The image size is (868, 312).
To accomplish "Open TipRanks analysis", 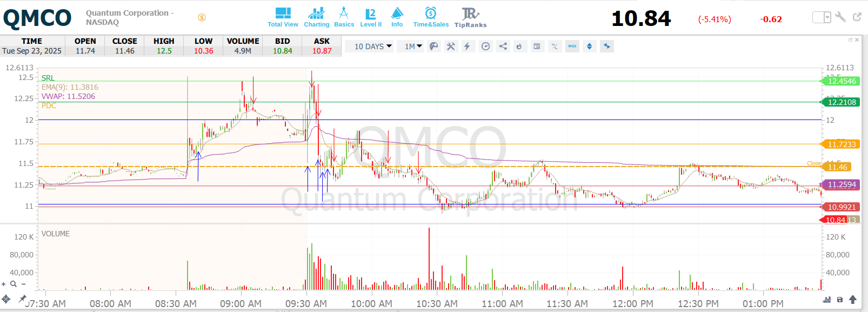I will 470,17.
